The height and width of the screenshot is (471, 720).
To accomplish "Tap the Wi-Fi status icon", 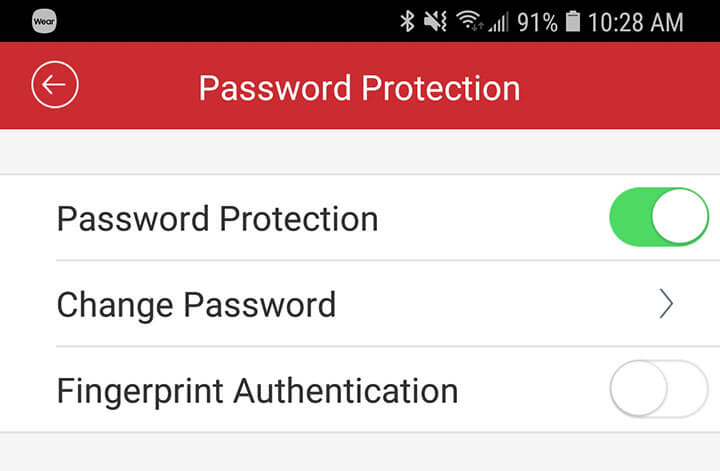I will pyautogui.click(x=467, y=22).
